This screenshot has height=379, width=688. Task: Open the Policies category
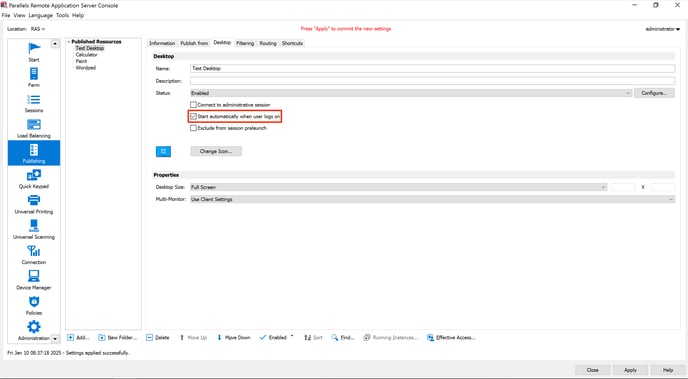point(34,305)
